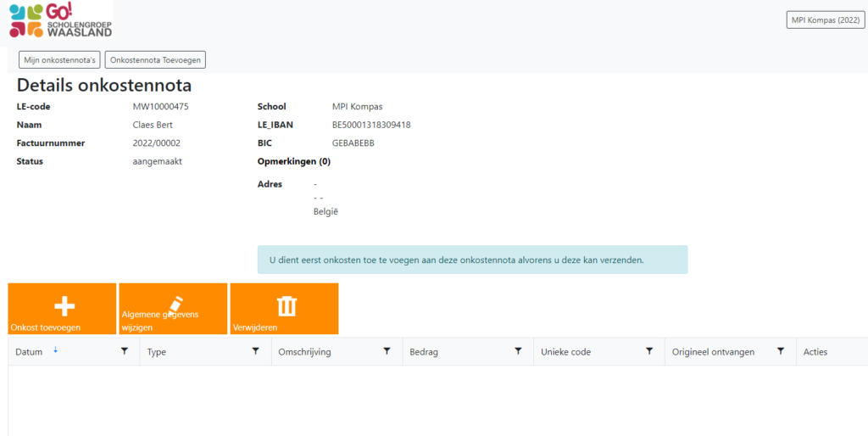Open filter icon on Origineel ontvangen column

(781, 351)
